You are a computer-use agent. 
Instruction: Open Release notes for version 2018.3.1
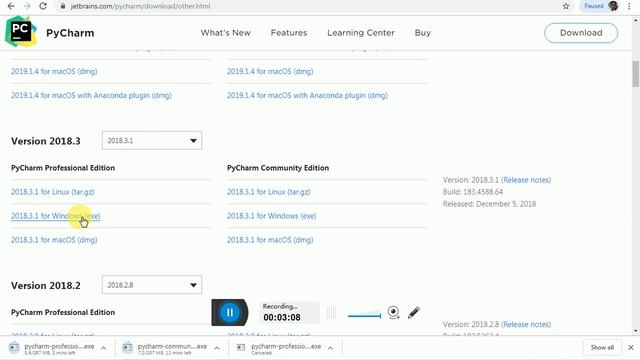pyautogui.click(x=526, y=180)
